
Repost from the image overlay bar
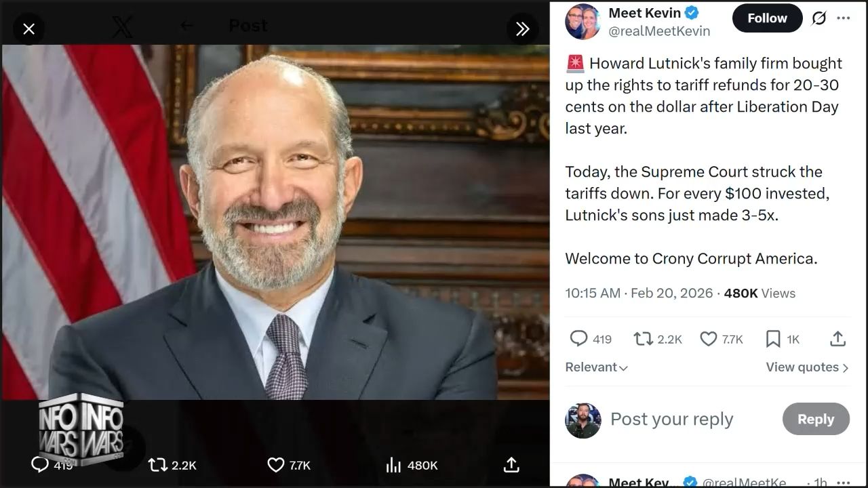tap(158, 465)
